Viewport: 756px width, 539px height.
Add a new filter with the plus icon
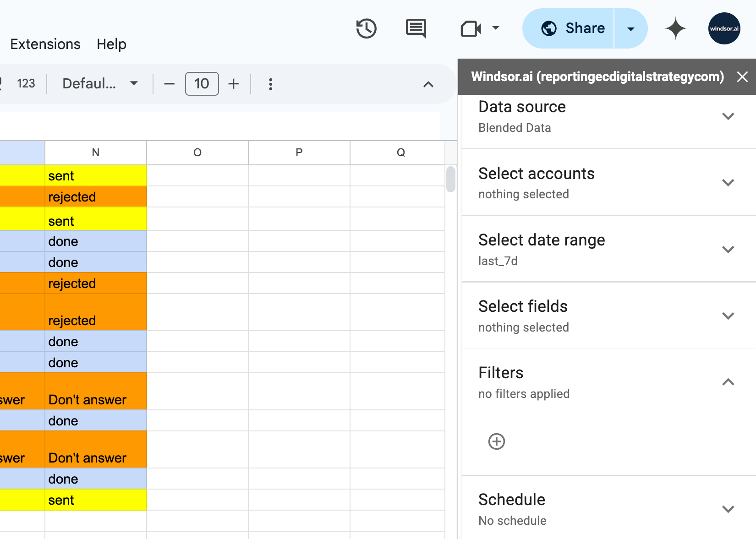pos(496,441)
